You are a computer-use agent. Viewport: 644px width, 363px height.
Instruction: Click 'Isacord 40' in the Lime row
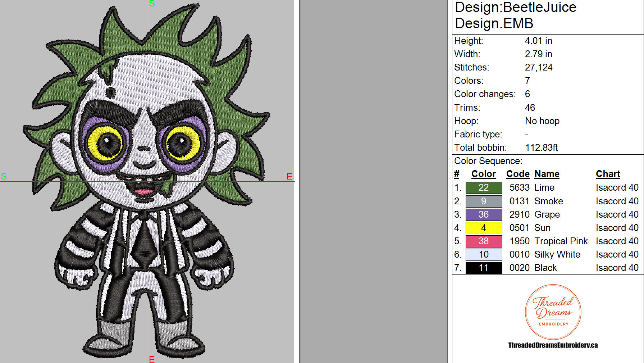[617, 187]
